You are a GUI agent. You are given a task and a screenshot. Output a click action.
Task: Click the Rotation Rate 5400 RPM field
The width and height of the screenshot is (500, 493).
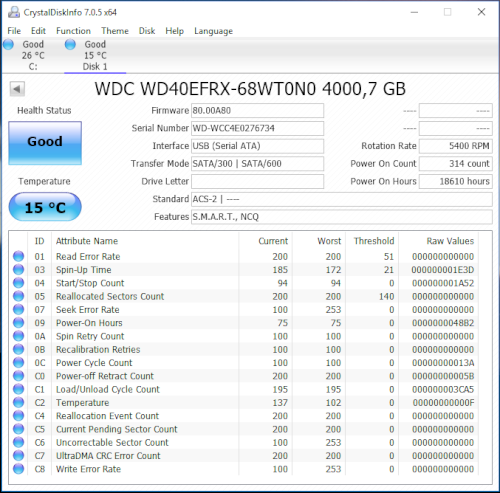[x=456, y=146]
